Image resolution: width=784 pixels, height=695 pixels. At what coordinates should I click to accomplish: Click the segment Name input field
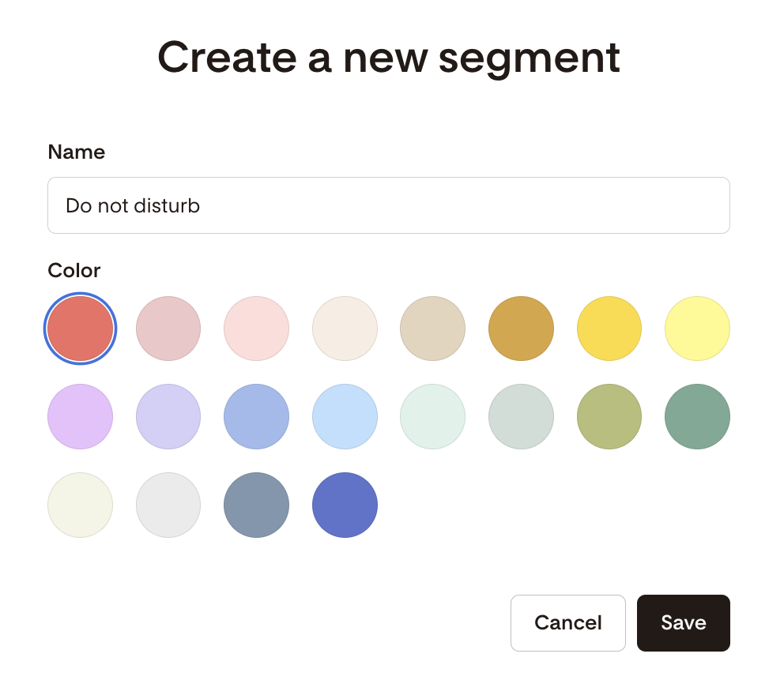coord(388,205)
